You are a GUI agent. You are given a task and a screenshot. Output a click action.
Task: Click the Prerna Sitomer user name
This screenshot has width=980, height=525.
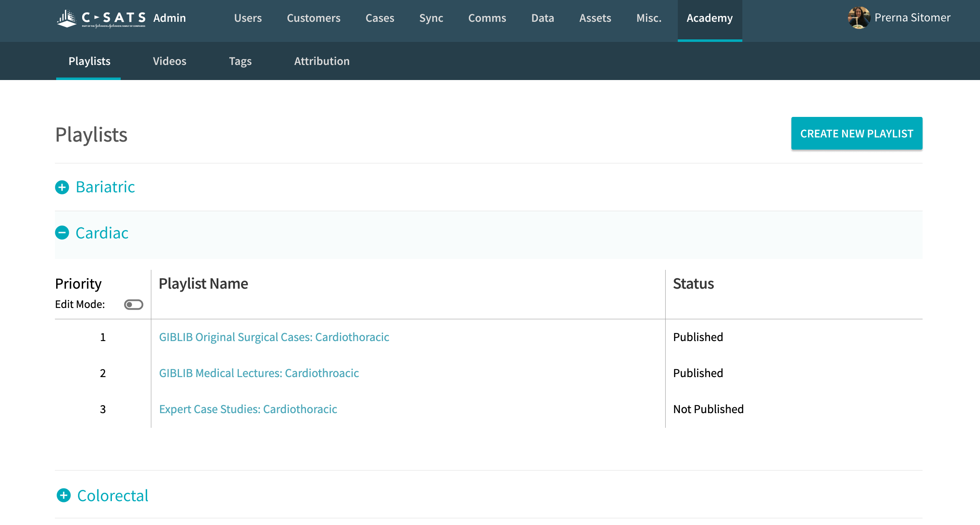click(x=912, y=18)
